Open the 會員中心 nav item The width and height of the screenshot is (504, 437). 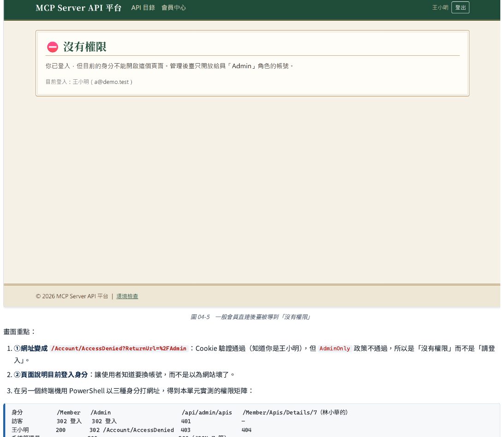tap(173, 8)
